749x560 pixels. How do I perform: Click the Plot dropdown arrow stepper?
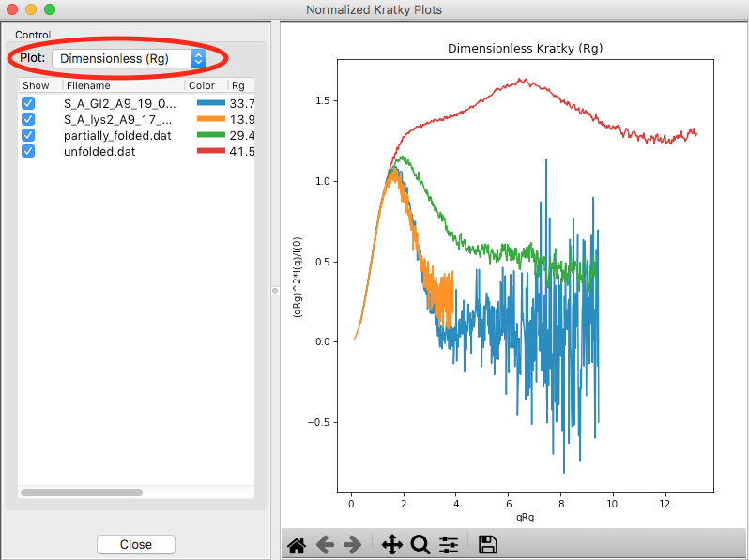tap(198, 59)
